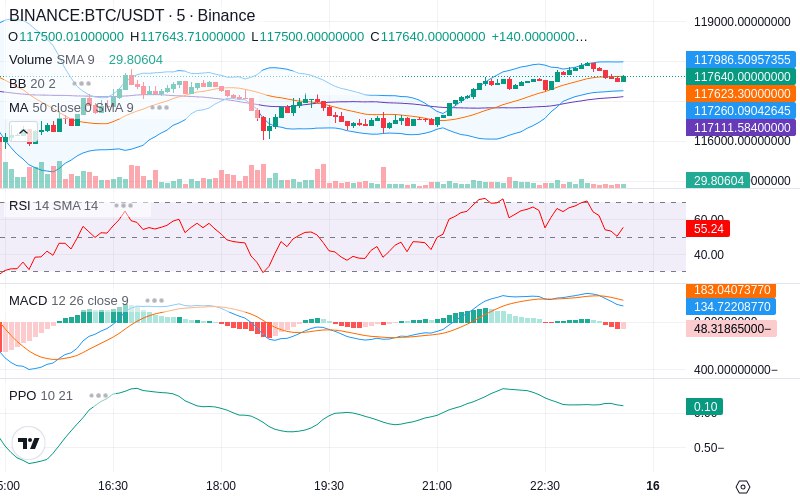Click the 18:00 time axis label
Image resolution: width=800 pixels, height=500 pixels.
tap(221, 486)
